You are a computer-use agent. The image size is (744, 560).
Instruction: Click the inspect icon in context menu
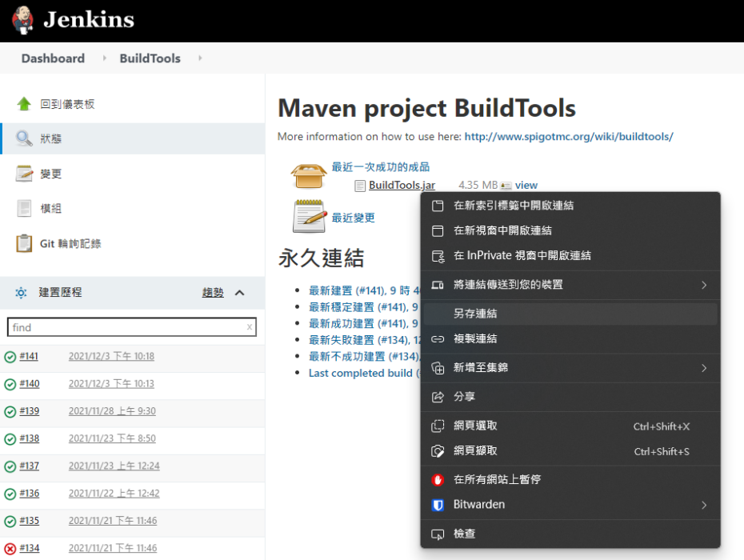[438, 534]
